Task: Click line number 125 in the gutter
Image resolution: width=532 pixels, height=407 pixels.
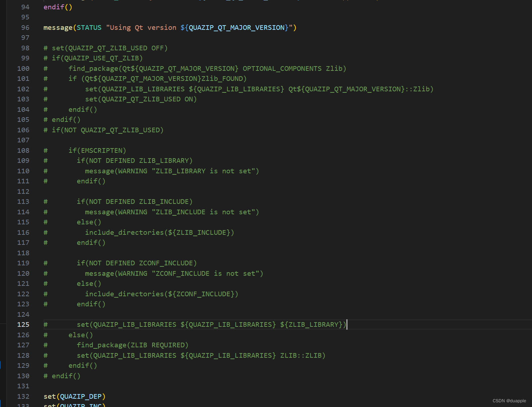Action: point(23,325)
